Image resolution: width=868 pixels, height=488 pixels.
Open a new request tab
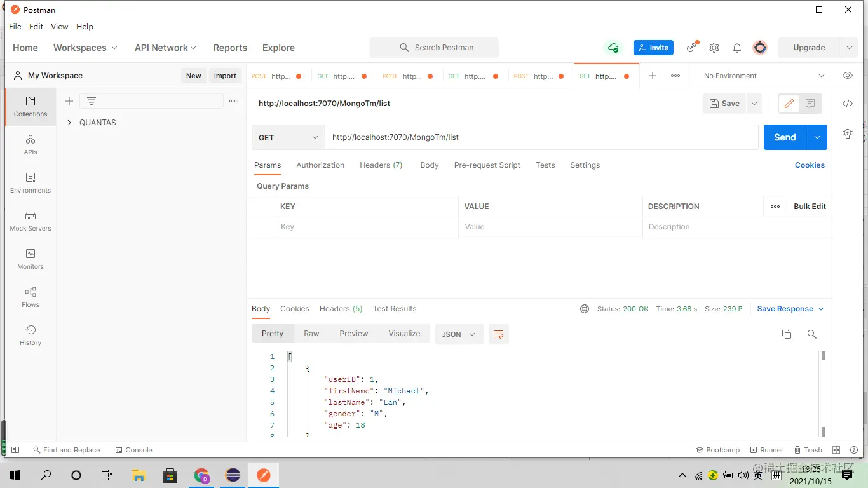(x=652, y=76)
